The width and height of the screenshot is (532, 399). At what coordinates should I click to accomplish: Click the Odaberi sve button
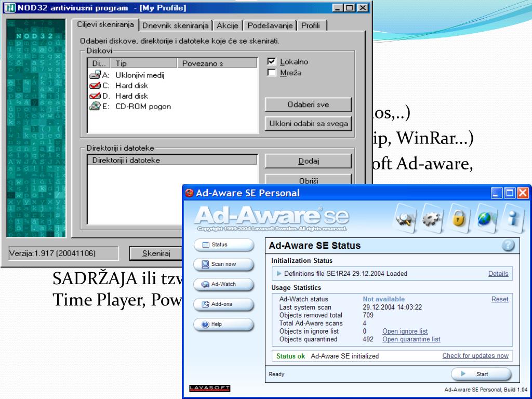tap(308, 104)
